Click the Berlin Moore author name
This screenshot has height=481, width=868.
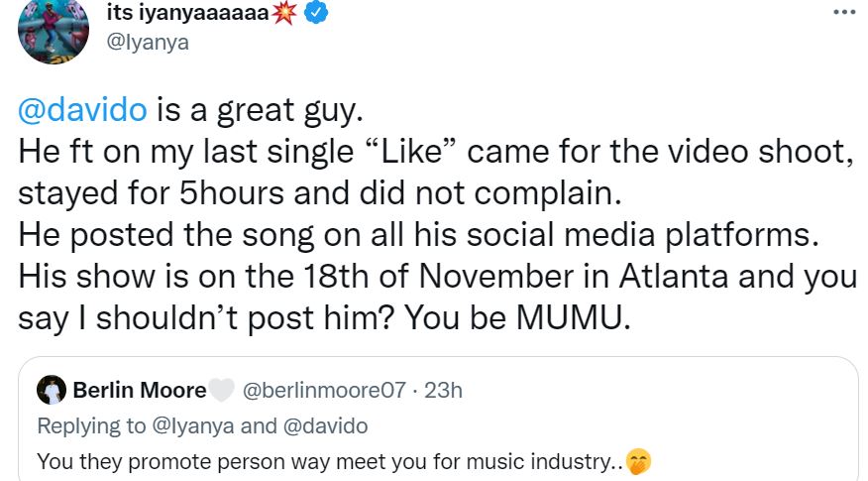[x=140, y=390]
